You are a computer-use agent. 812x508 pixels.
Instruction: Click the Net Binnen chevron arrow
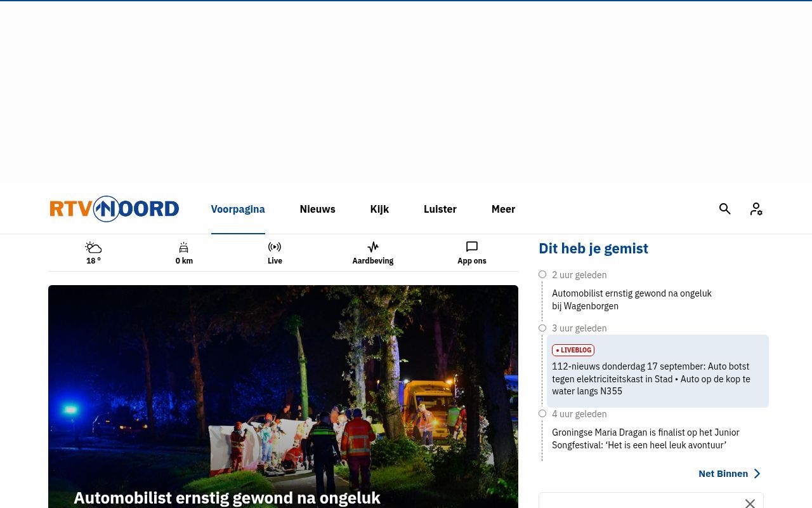click(x=756, y=474)
